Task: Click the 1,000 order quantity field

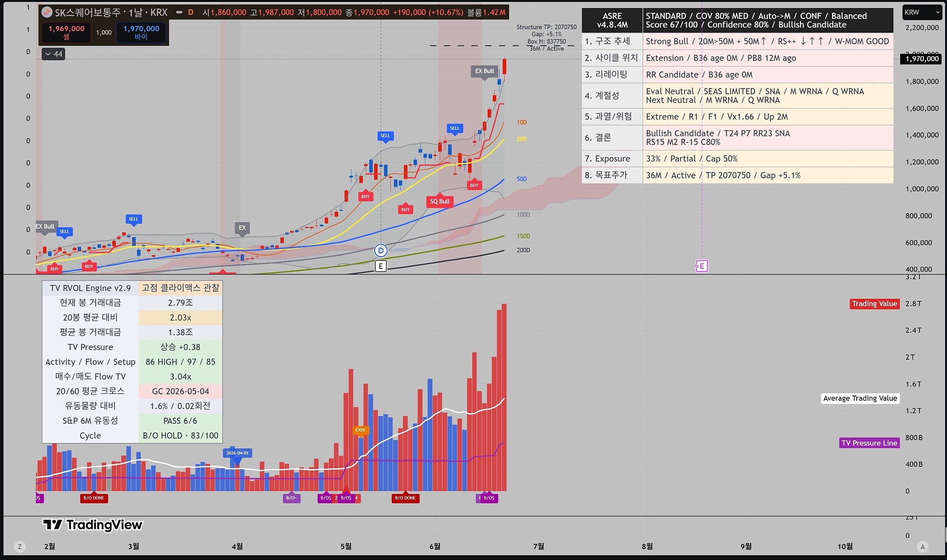Action: (x=104, y=33)
